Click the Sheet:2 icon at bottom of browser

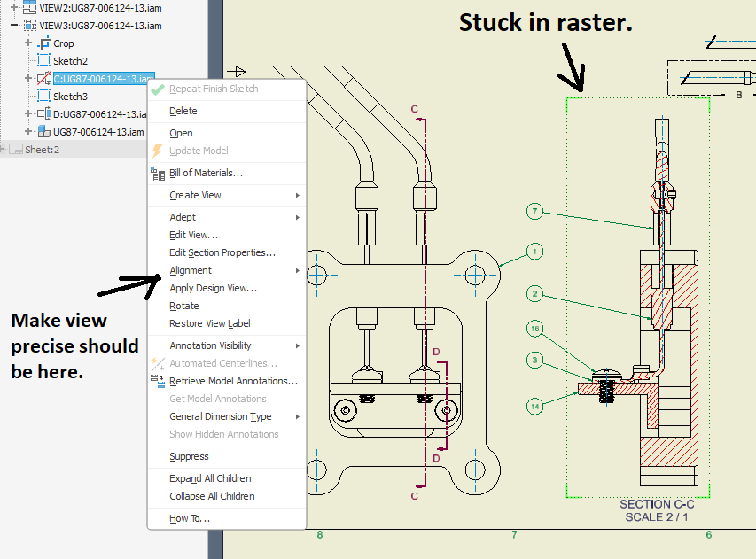(x=18, y=149)
